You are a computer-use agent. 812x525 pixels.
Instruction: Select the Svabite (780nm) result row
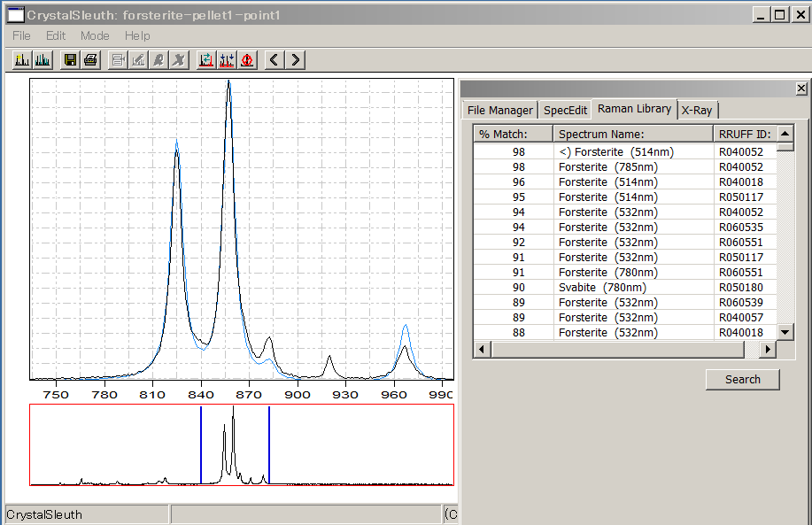pos(602,287)
